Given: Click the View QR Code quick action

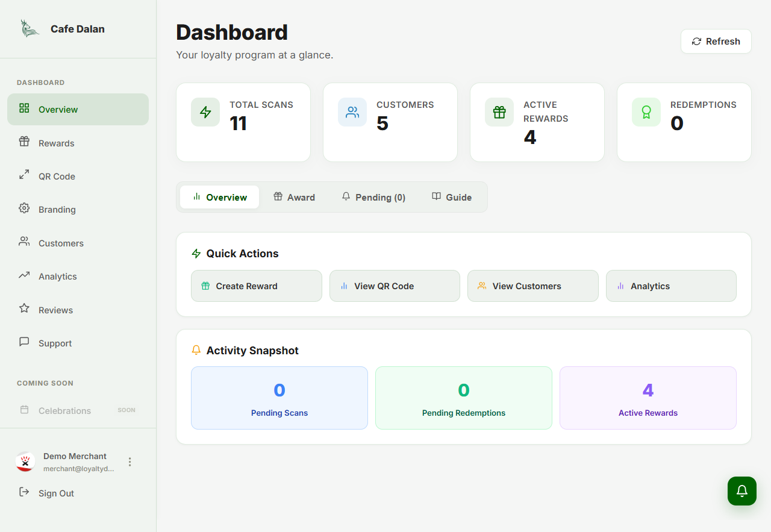Looking at the screenshot, I should click(x=395, y=286).
